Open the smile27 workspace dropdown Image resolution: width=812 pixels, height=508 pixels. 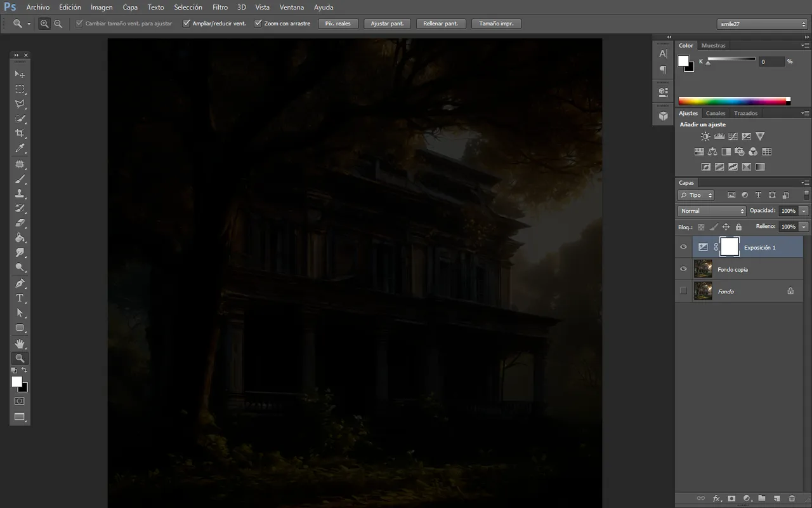click(x=762, y=23)
